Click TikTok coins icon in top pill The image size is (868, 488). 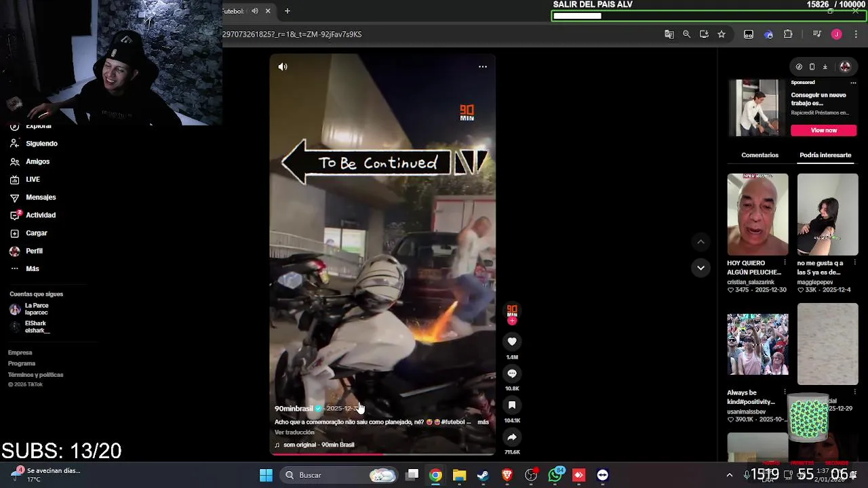coord(799,66)
